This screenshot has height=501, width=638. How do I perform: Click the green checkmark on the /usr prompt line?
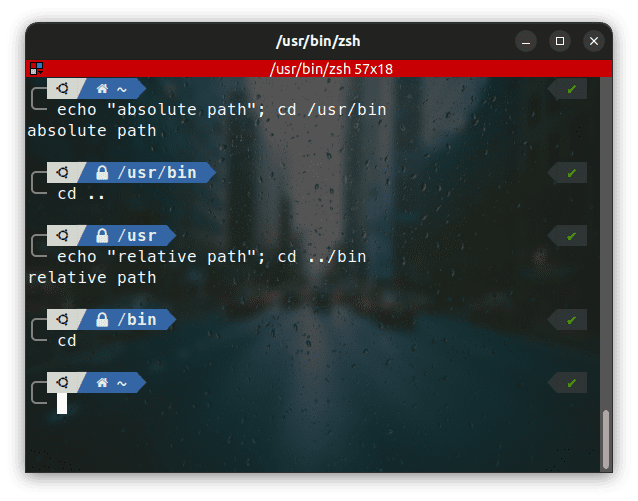[571, 236]
